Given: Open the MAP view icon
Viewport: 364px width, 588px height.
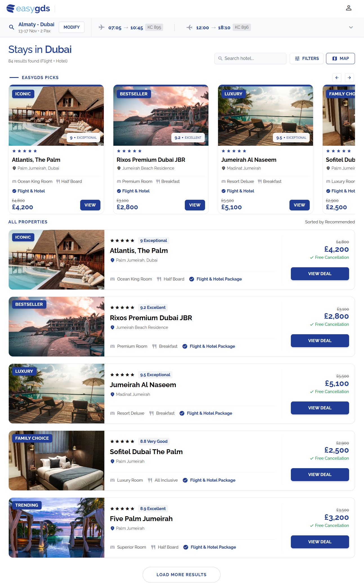Looking at the screenshot, I should click(334, 59).
